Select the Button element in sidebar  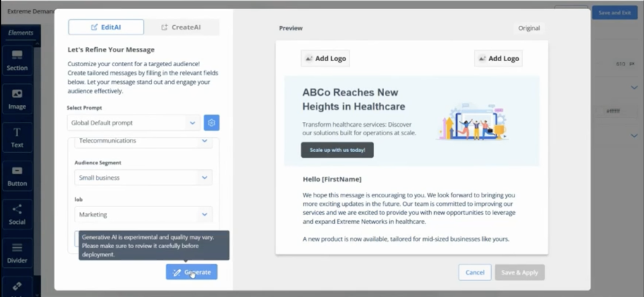pos(17,176)
